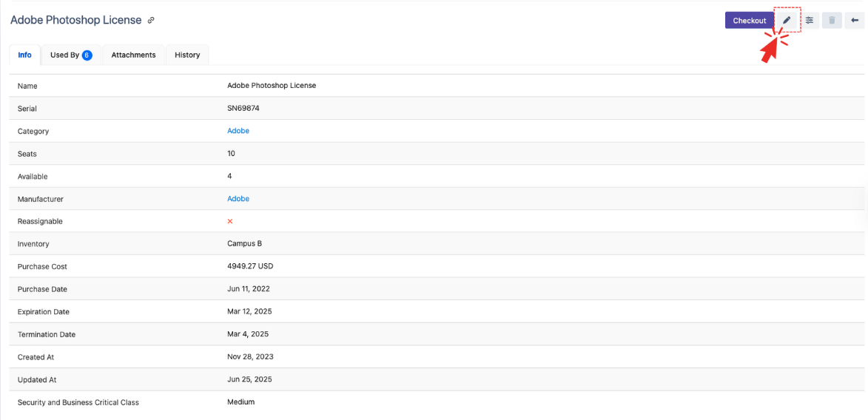Click the Adobe Photoshop License page heading
This screenshot has height=420, width=868.
pos(75,21)
